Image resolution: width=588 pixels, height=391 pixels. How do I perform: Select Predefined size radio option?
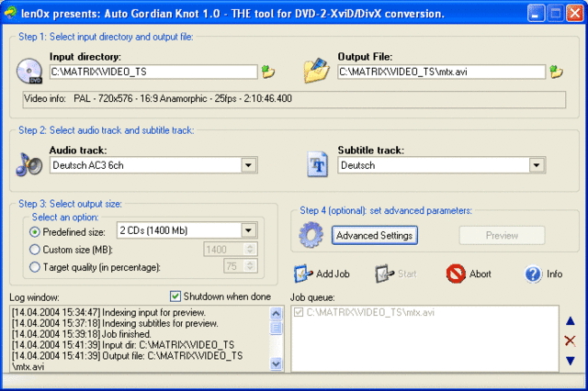coord(35,232)
